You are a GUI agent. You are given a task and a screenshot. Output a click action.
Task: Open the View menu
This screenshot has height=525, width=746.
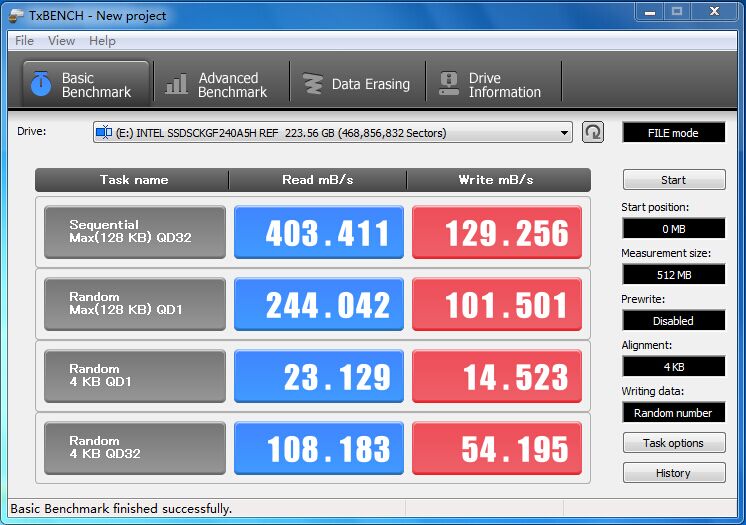(x=61, y=41)
